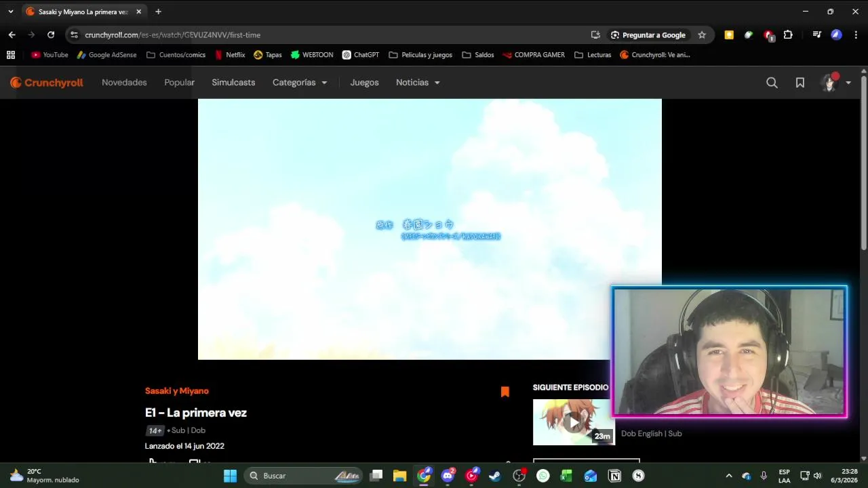
Task: Open the Simulcasts page
Action: [233, 83]
